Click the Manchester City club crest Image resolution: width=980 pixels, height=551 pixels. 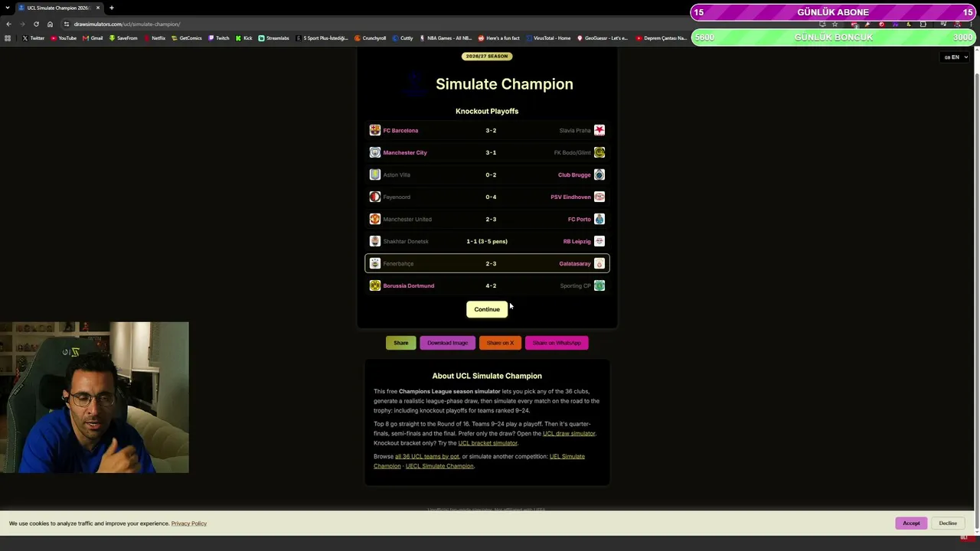click(x=375, y=152)
